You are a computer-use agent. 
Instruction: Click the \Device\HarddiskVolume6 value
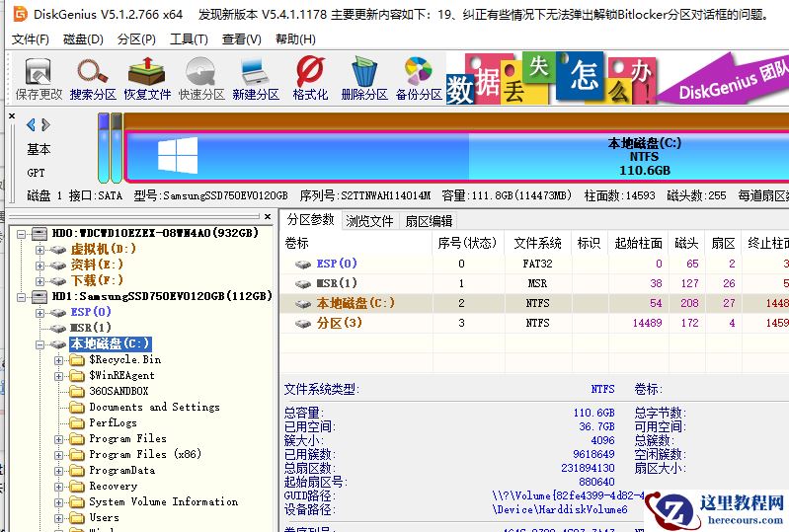pos(560,510)
